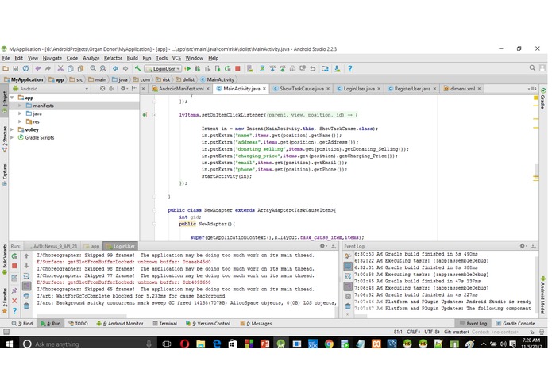This screenshot has width=552, height=392.
Task: Click the Undo arrow in toolbar
Action: (x=37, y=68)
